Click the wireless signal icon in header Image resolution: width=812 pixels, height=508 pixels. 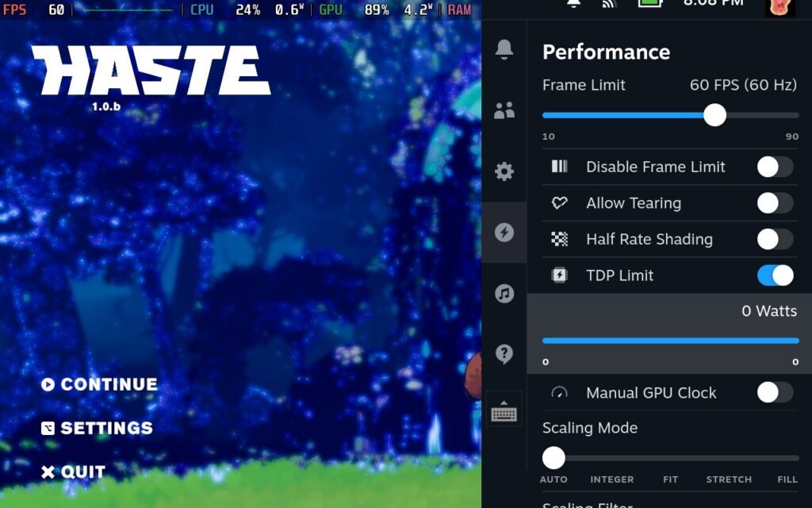(610, 4)
